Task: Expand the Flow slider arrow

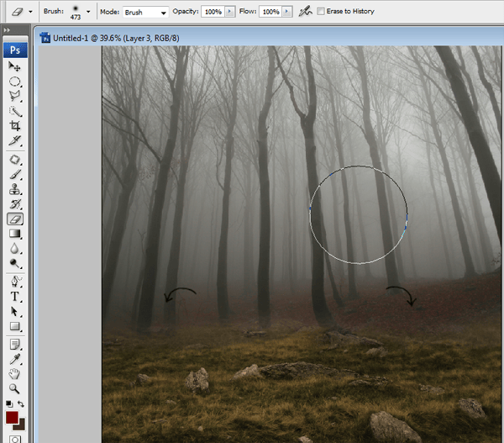Action: click(287, 13)
